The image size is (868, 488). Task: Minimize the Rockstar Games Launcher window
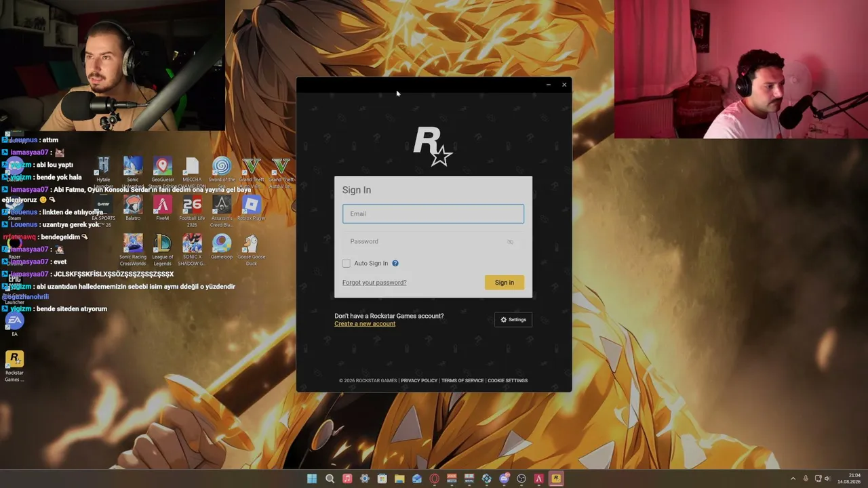point(548,85)
